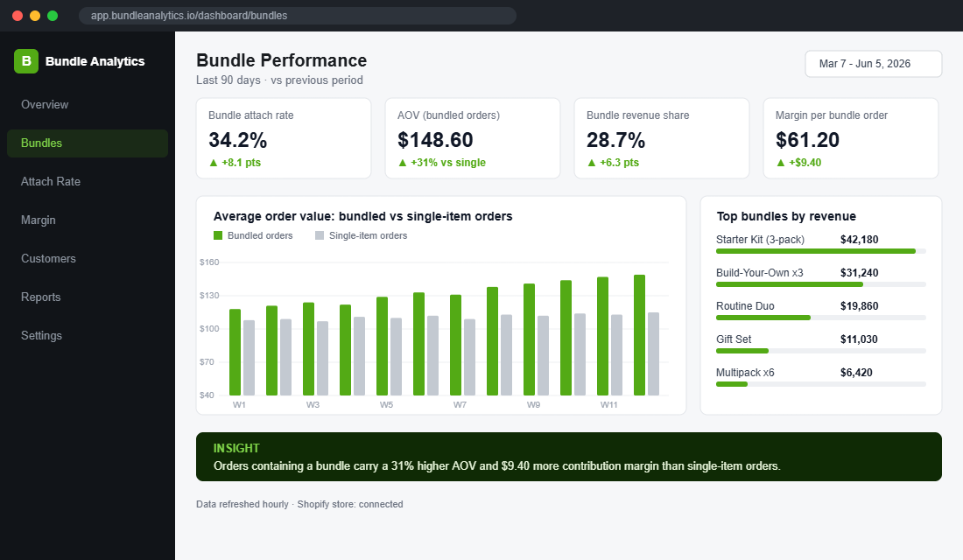Click the W7 axis label
Image resolution: width=963 pixels, height=560 pixels.
point(460,404)
